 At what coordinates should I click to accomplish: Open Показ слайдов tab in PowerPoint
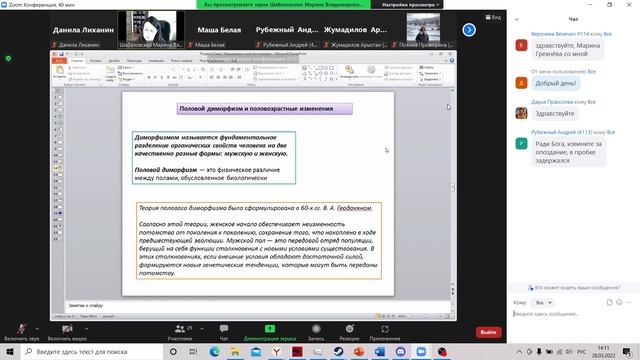[x=181, y=60]
